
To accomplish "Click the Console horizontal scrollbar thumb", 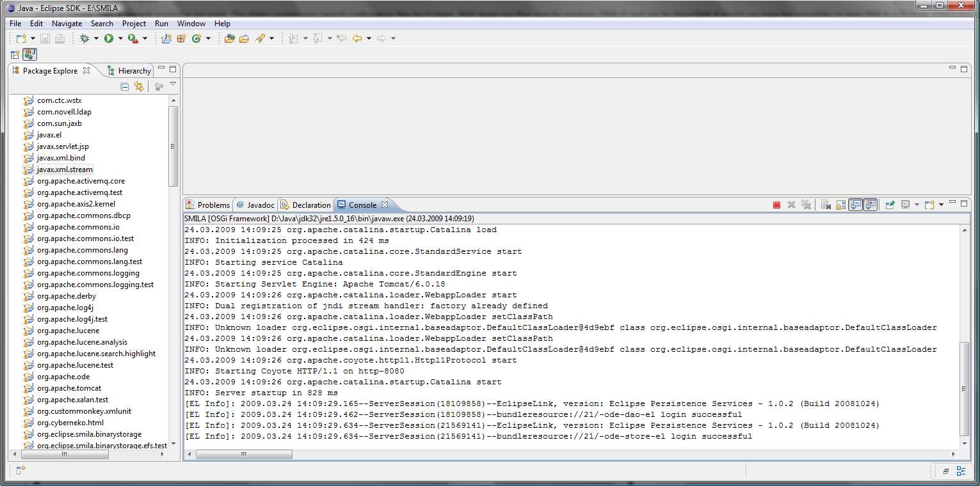I will [245, 455].
